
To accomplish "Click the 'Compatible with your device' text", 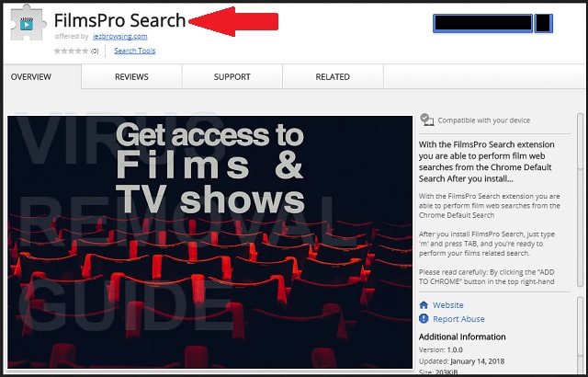I will pyautogui.click(x=484, y=120).
